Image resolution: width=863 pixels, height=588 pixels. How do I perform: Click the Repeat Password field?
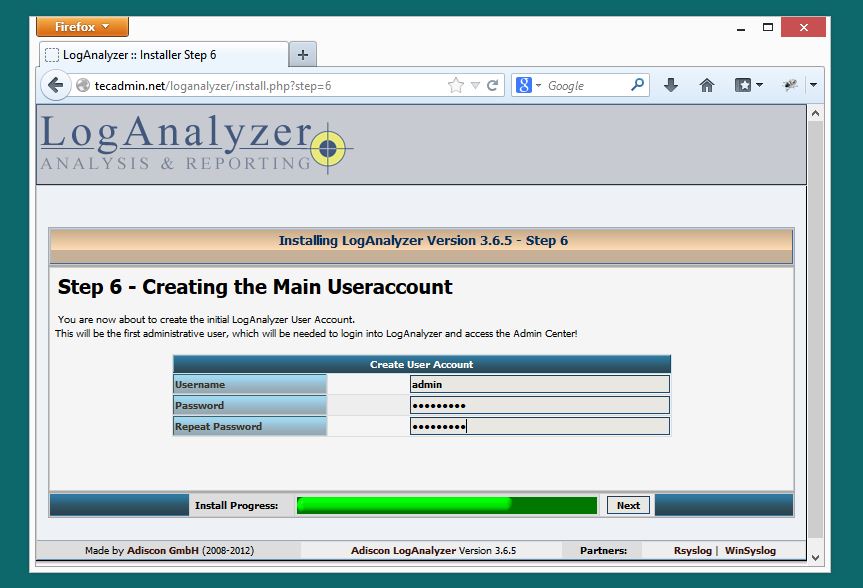pos(539,426)
